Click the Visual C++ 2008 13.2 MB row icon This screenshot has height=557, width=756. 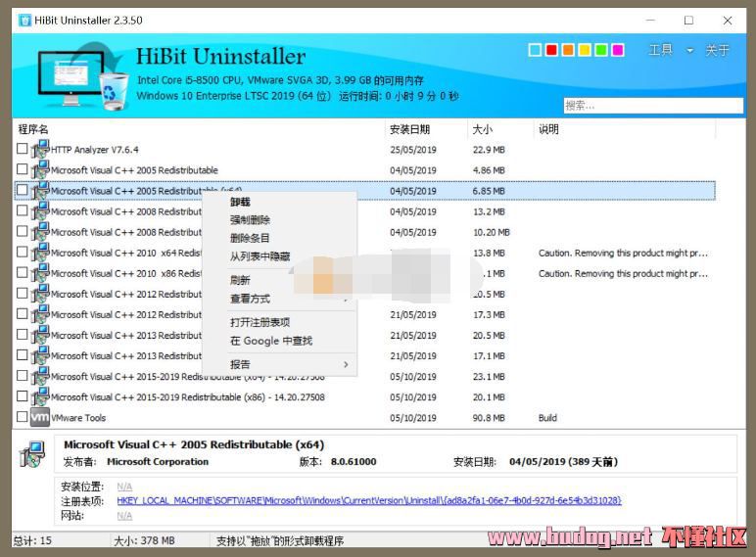[x=40, y=211]
